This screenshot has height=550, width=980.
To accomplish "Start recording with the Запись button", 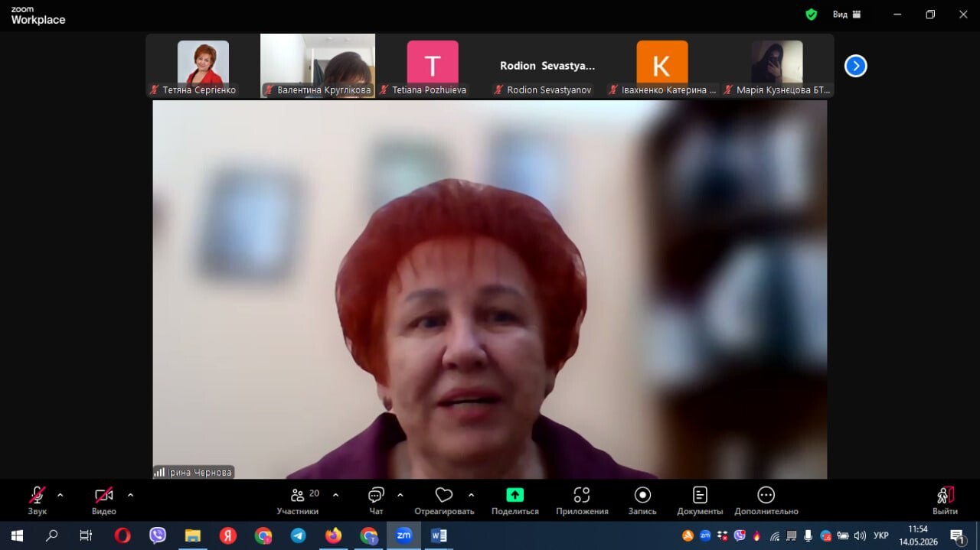I will coord(643,500).
